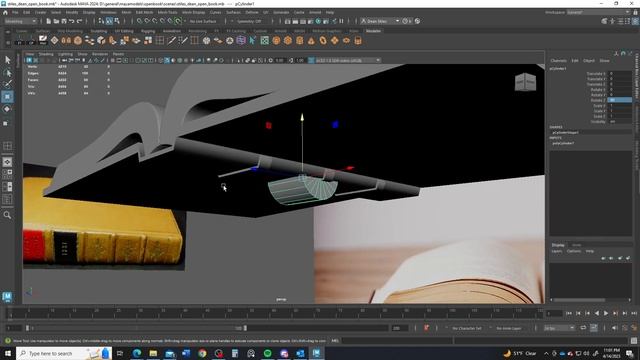Play the animation forwards
The width and height of the screenshot is (640, 360).
click(x=606, y=313)
